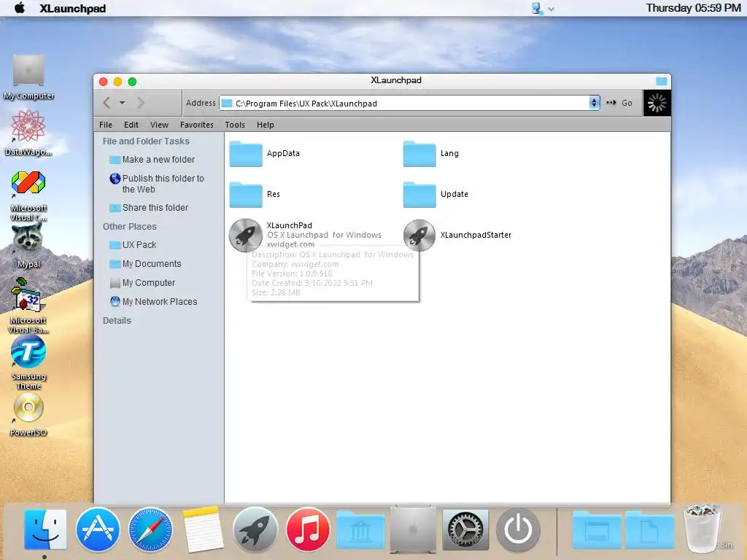Select the AppData folder

tap(265, 153)
